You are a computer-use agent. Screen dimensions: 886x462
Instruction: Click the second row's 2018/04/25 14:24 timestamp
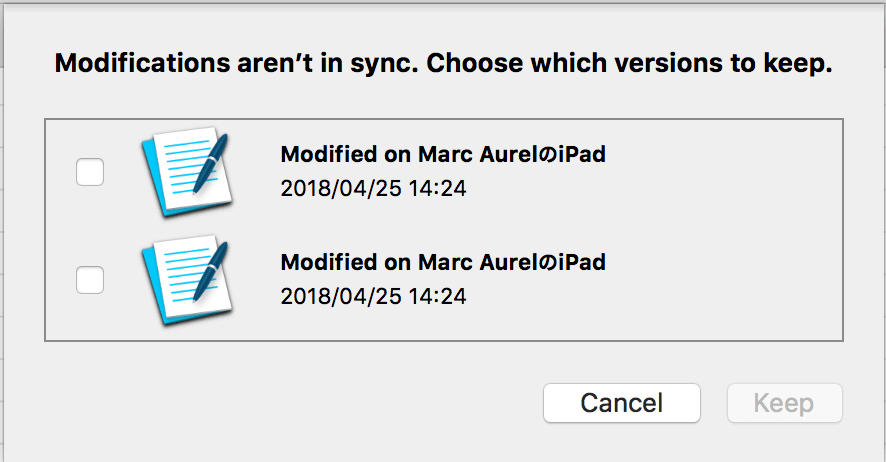pyautogui.click(x=373, y=297)
